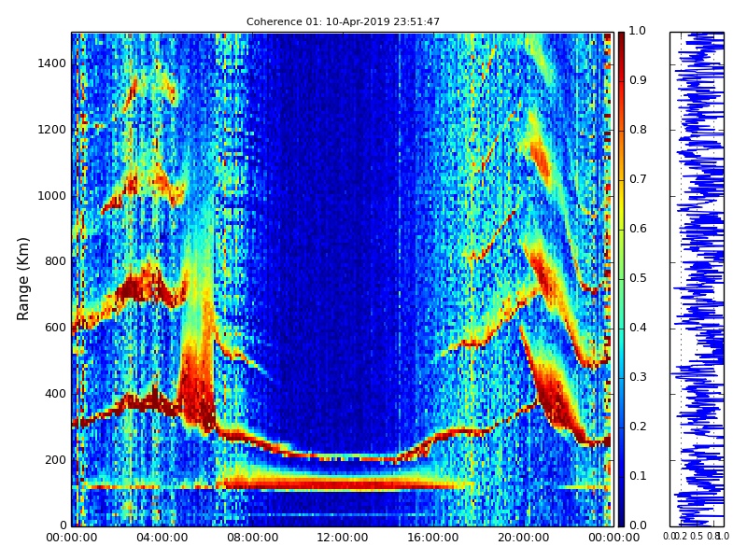The width and height of the screenshot is (747, 560).
Task: Click the colorbar 0.5 tick label
Action: point(638,278)
